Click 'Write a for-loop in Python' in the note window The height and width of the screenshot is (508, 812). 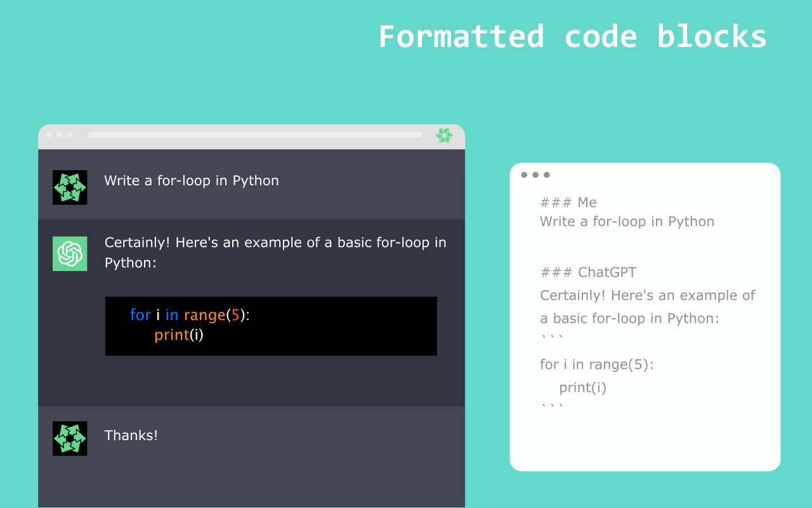pyautogui.click(x=627, y=222)
